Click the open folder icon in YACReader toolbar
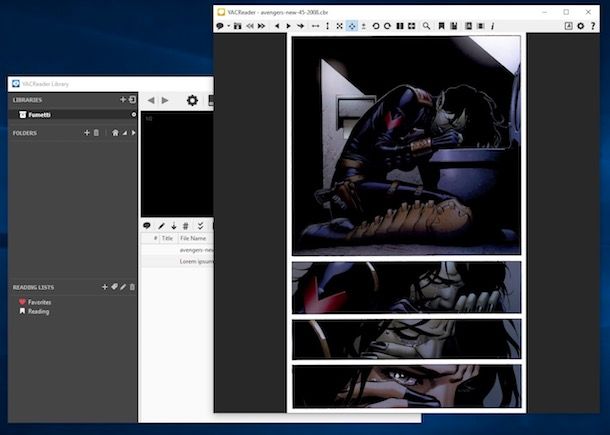610x435 pixels. [237, 26]
